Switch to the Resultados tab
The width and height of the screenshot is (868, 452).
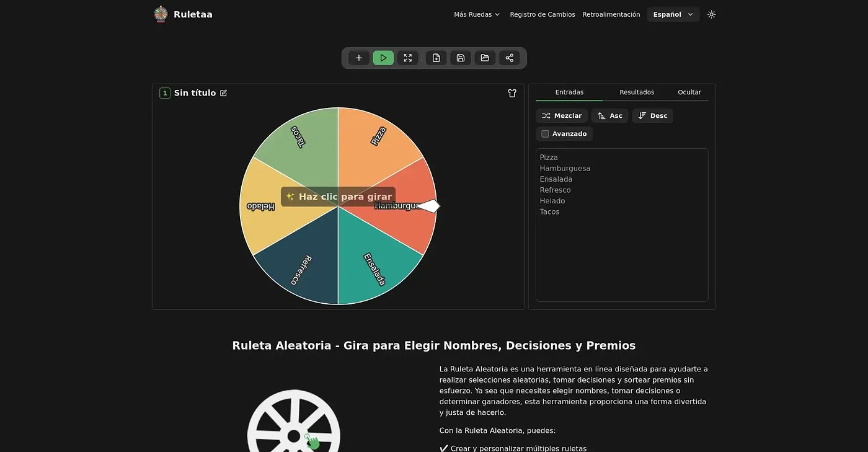tap(637, 92)
